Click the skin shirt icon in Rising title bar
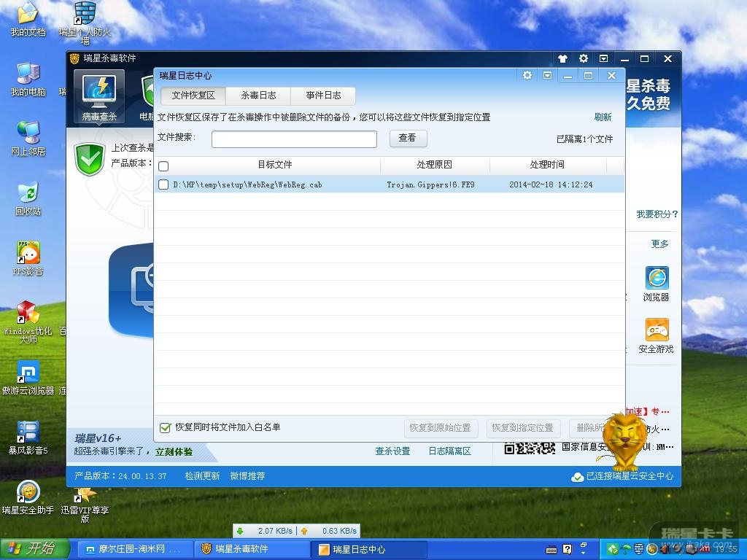747x560 pixels. (562, 58)
